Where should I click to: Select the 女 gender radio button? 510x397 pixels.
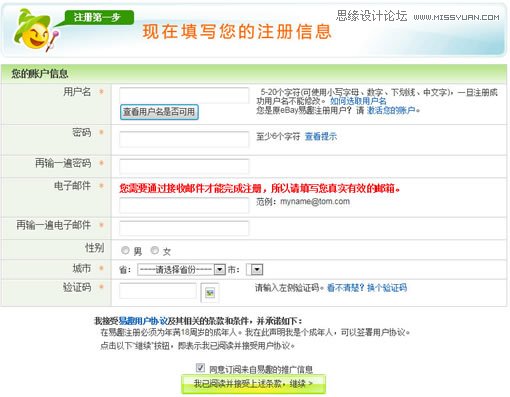click(x=155, y=250)
